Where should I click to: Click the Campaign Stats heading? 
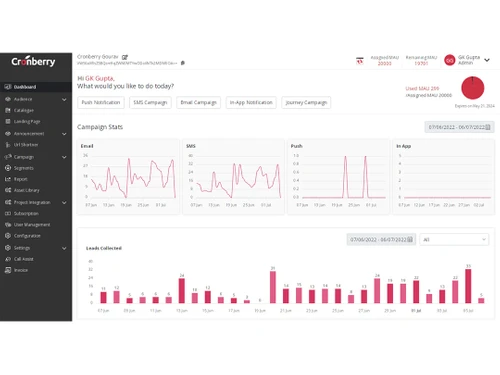[100, 127]
